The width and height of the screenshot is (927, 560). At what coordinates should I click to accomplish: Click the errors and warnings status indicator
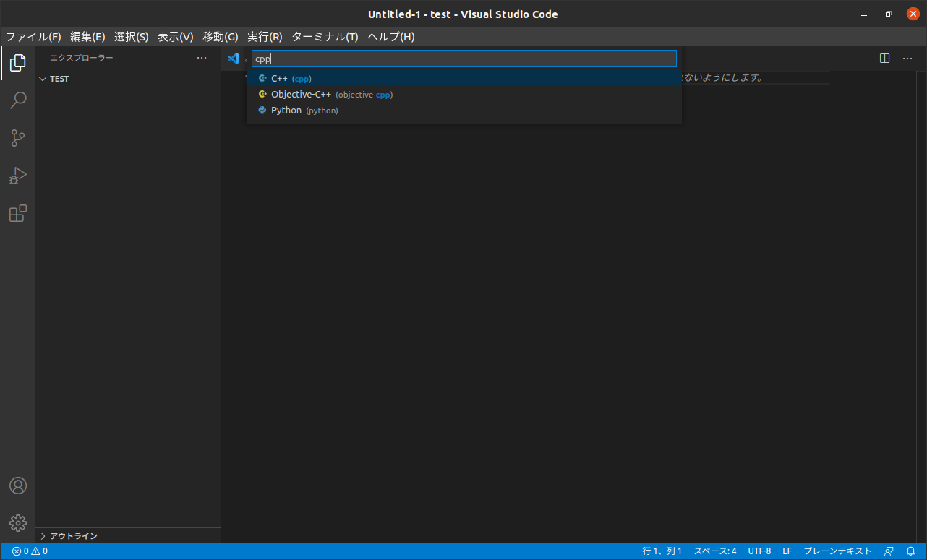(30, 551)
